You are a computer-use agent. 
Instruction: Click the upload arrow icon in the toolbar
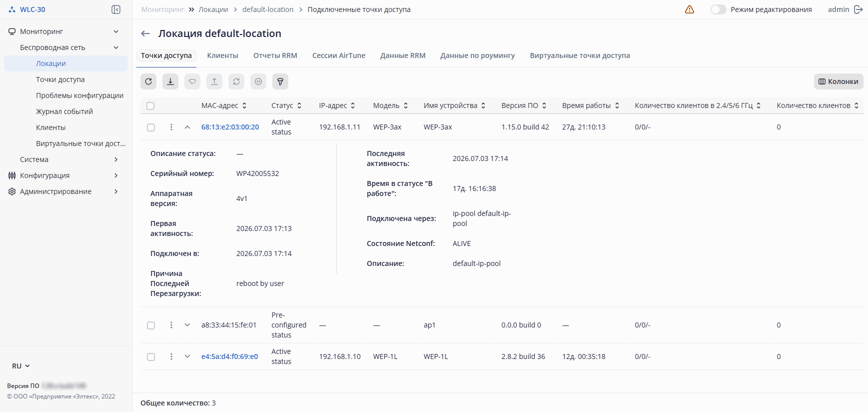(x=214, y=81)
